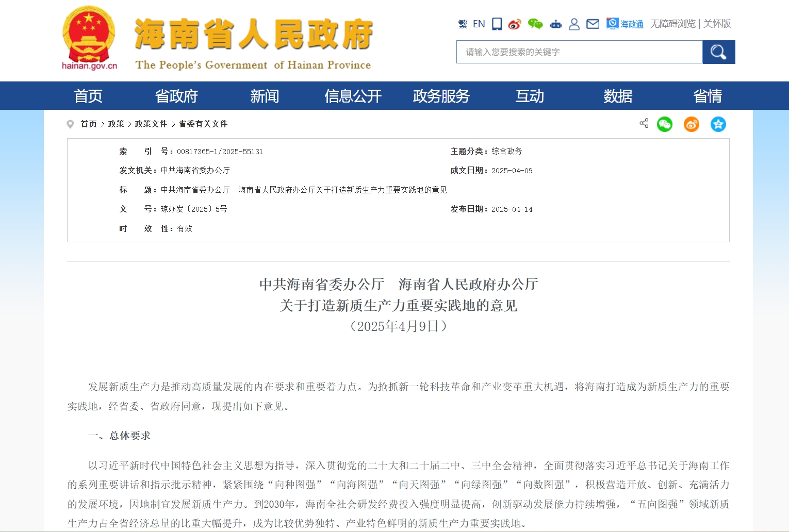The image size is (789, 532).
Task: Click the red Weibo icon in header
Action: (x=515, y=24)
